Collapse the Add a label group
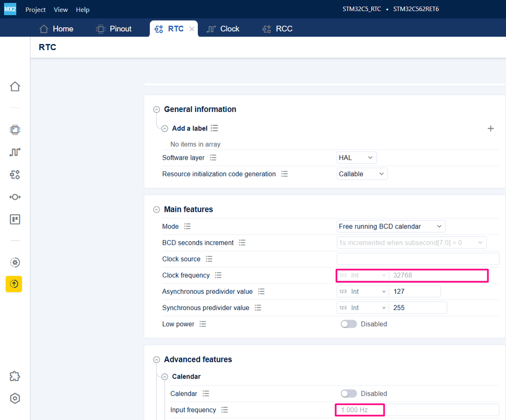The height and width of the screenshot is (420, 506). [165, 129]
